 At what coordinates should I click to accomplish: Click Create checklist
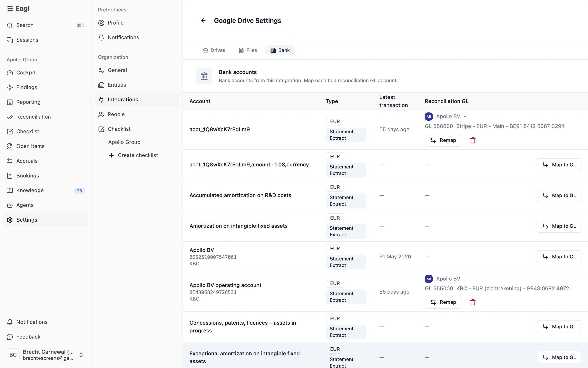133,155
